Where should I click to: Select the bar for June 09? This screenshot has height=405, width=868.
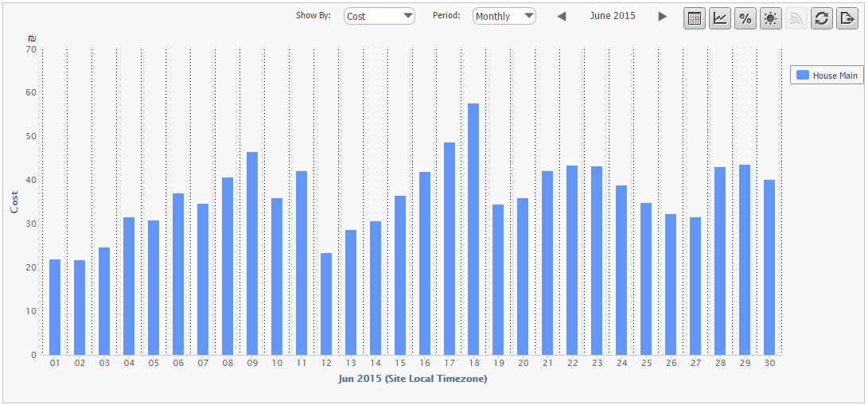pos(251,253)
